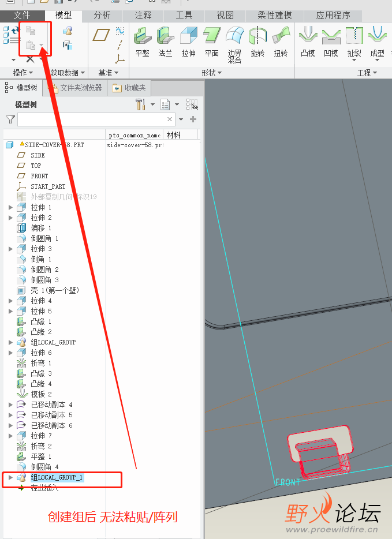Switch to the 注释 ribbon tab

[143, 16]
